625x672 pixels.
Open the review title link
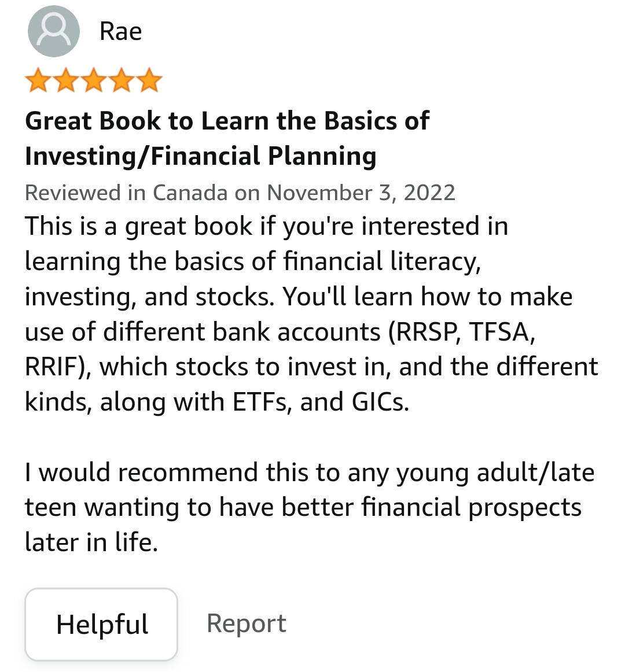pyautogui.click(x=227, y=139)
